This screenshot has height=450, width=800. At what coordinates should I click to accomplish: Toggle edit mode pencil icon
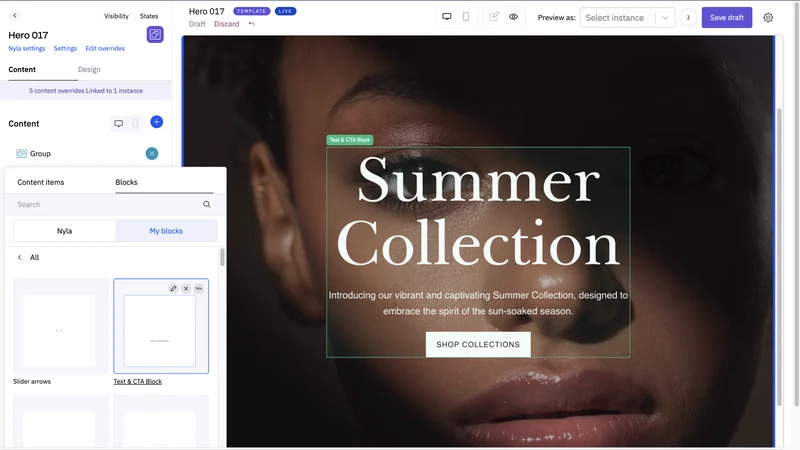click(x=494, y=16)
